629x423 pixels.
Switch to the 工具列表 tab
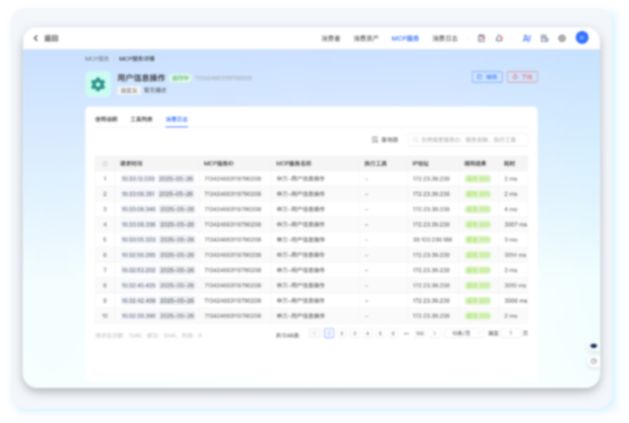[x=142, y=119]
